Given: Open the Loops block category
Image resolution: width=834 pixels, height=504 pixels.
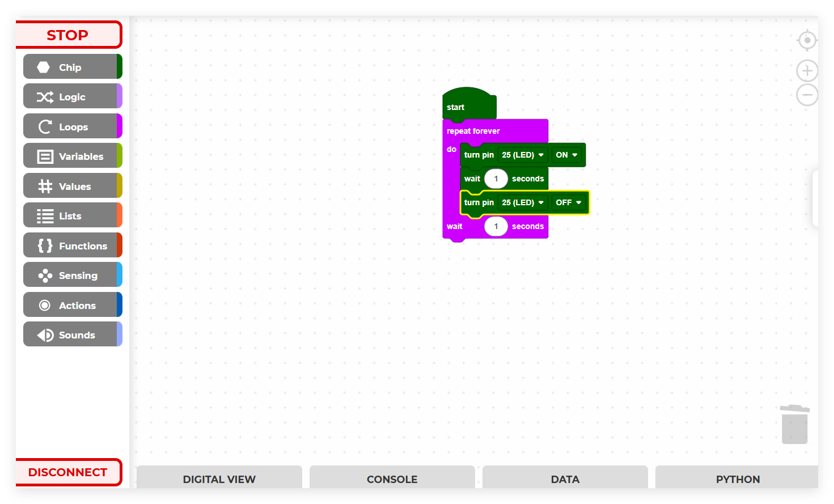Looking at the screenshot, I should 73,126.
